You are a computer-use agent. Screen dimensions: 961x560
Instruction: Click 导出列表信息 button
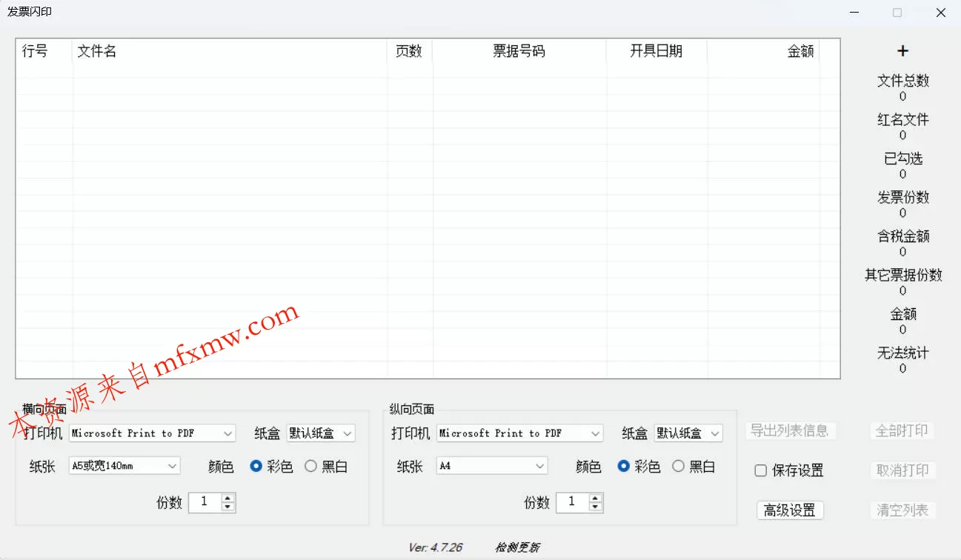coord(790,430)
